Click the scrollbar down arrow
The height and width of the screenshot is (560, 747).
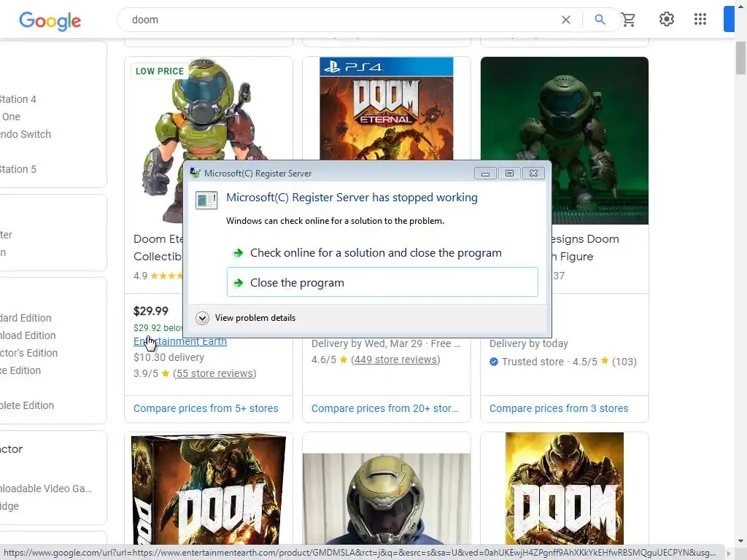point(740,541)
